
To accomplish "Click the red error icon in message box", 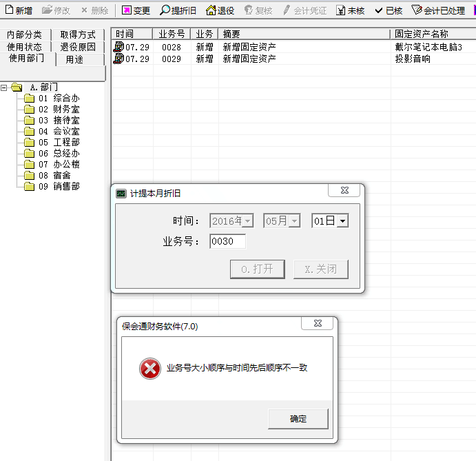I will [150, 369].
